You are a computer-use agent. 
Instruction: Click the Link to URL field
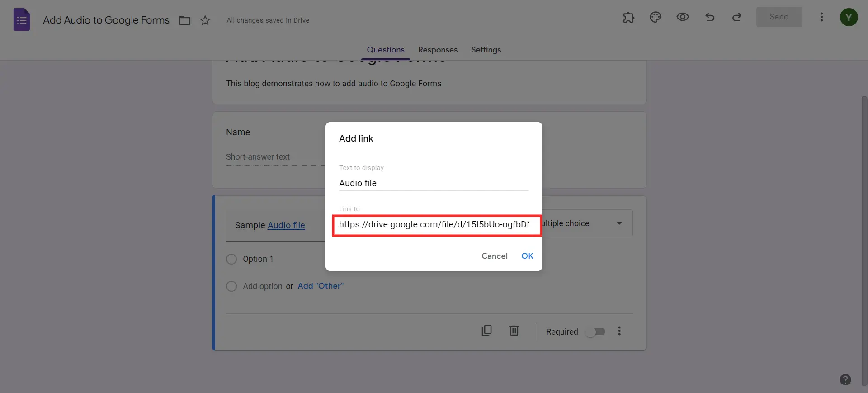[x=434, y=225]
